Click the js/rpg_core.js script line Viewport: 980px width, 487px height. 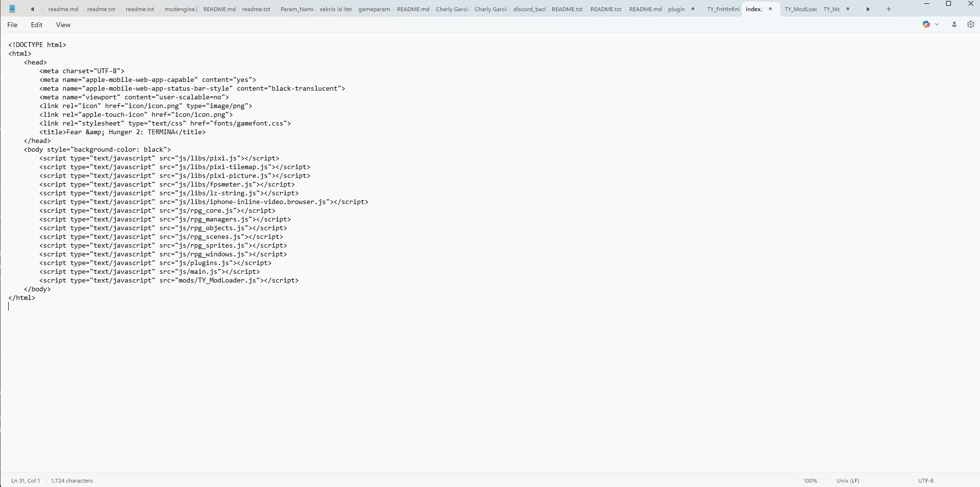[157, 210]
